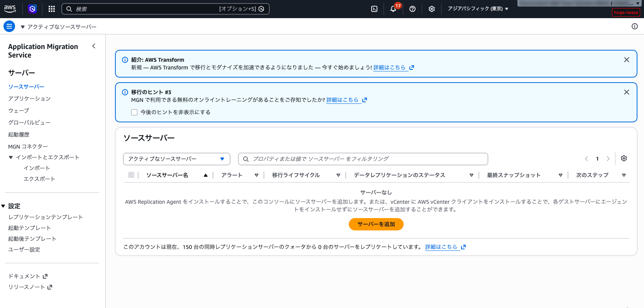The width and height of the screenshot is (644, 308).
Task: Open インポート sidebar item
Action: point(37,168)
